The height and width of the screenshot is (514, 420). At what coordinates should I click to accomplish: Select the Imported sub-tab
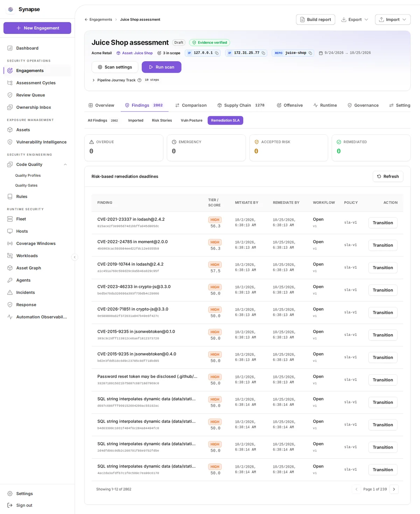pyautogui.click(x=136, y=120)
